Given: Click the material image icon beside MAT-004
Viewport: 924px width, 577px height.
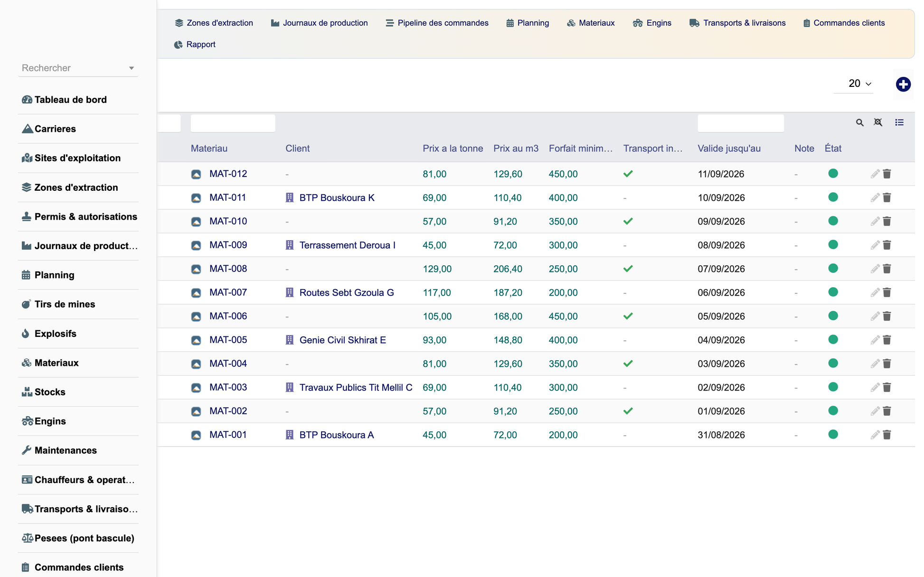Looking at the screenshot, I should pyautogui.click(x=196, y=364).
